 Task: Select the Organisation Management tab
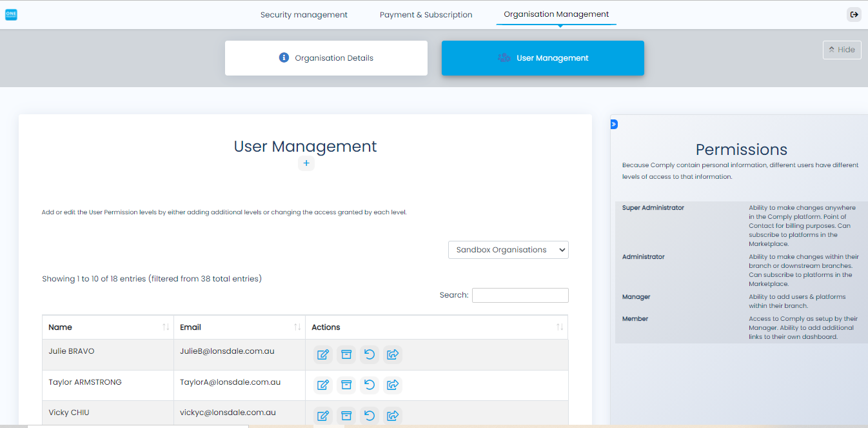[557, 14]
